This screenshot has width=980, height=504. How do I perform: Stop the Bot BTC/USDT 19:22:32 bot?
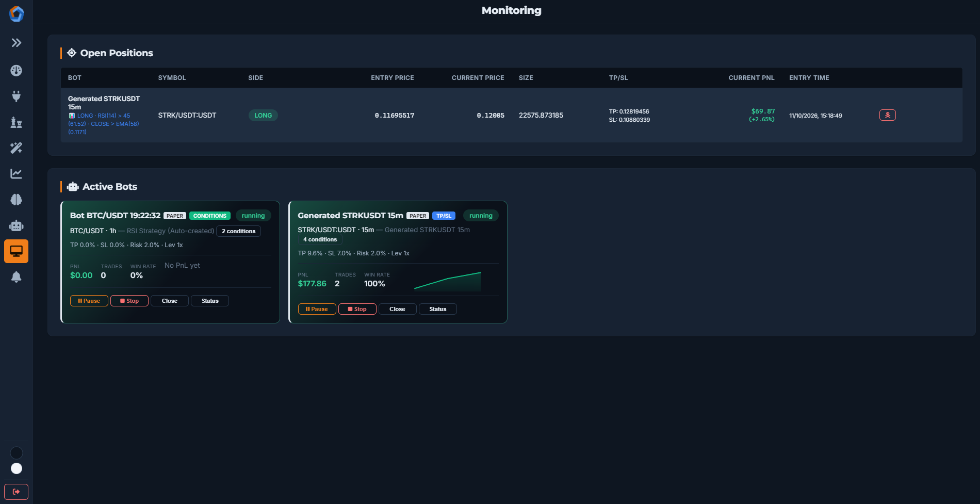point(129,301)
